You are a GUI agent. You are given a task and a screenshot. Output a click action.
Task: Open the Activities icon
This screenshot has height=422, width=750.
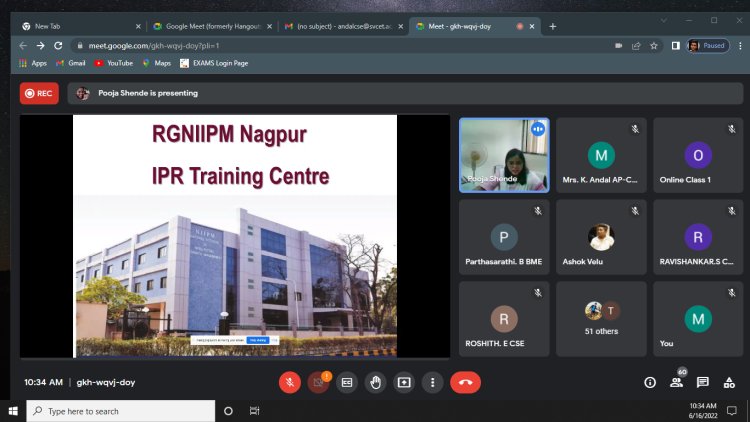pos(729,382)
